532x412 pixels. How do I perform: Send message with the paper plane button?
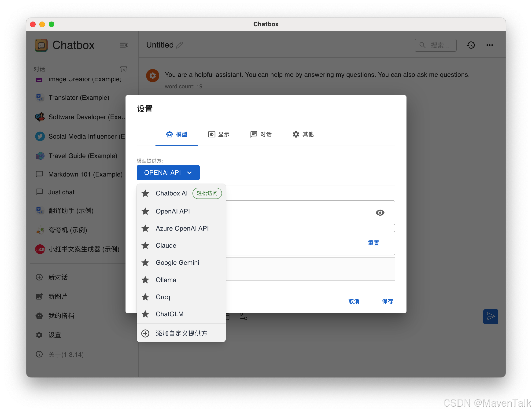(x=490, y=316)
